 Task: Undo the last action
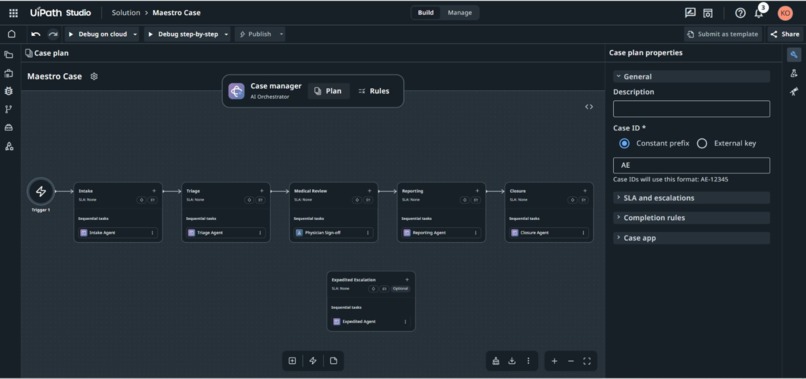pyautogui.click(x=35, y=34)
